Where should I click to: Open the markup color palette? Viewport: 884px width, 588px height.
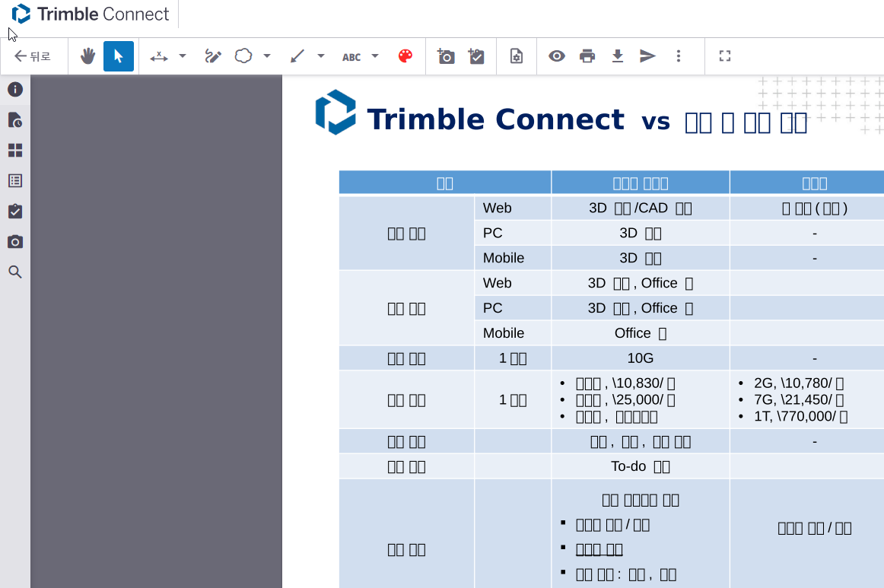405,56
